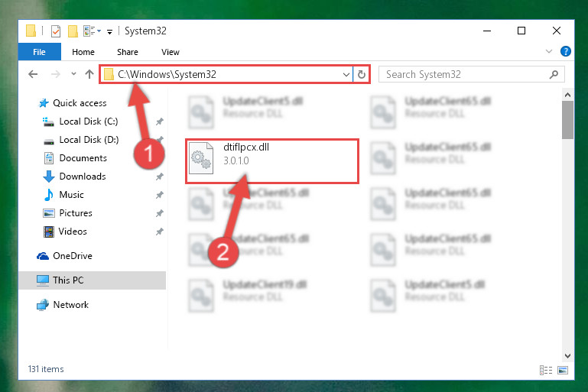Open the address bar history dropdown

click(x=346, y=75)
